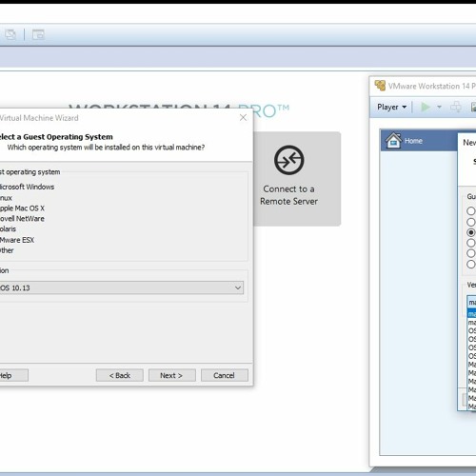The height and width of the screenshot is (476, 476).
Task: Click the < Back button
Action: click(120, 375)
